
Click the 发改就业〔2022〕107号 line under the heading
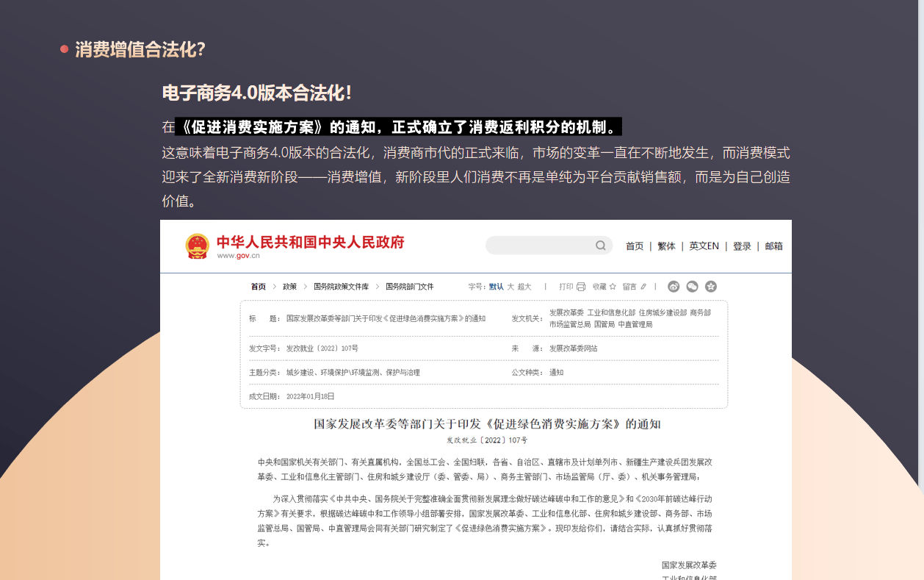pyautogui.click(x=487, y=440)
